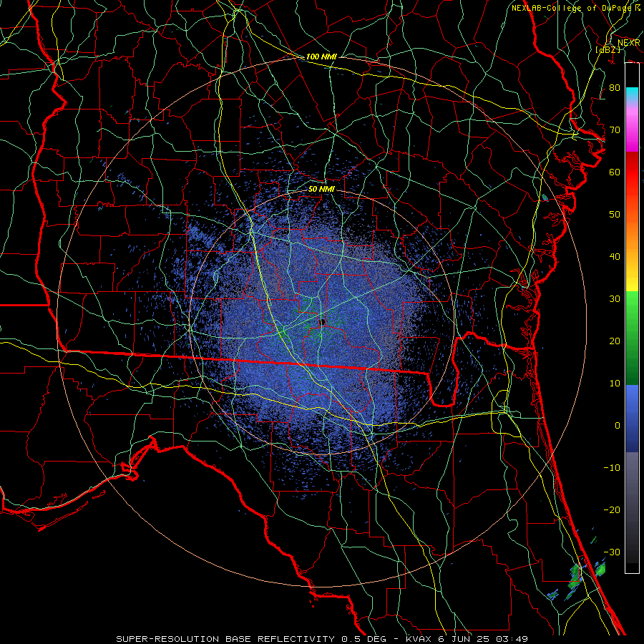The image size is (644, 644).
Task: Click the "100 NMI" range ring label
Action: tap(321, 57)
